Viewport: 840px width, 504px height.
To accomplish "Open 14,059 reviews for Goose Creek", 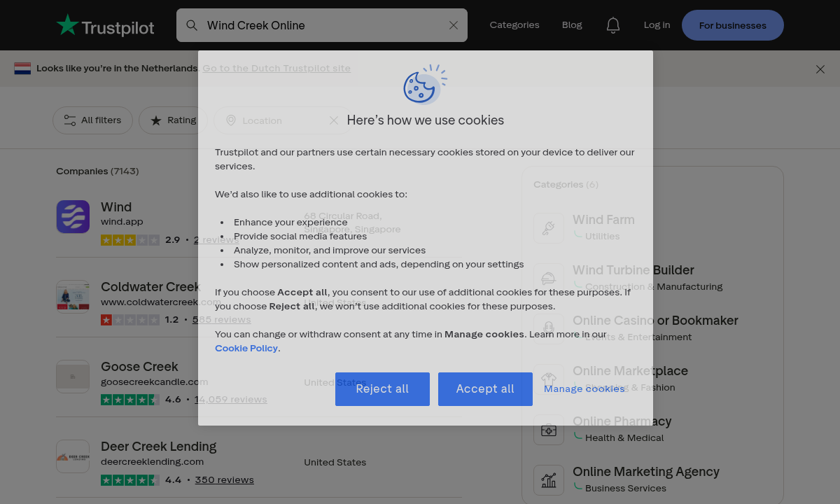I will click(230, 400).
